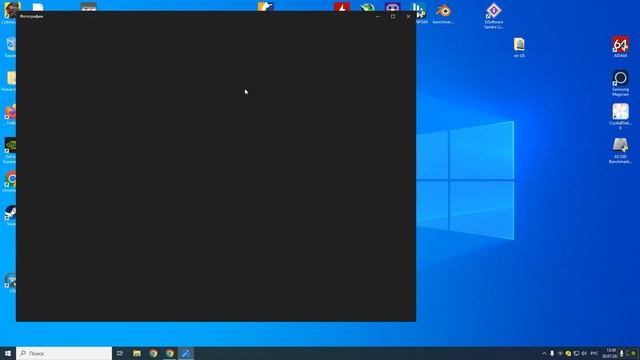Select the en-US folder on the desktop
Screen dimensions: 640x360
click(x=519, y=47)
